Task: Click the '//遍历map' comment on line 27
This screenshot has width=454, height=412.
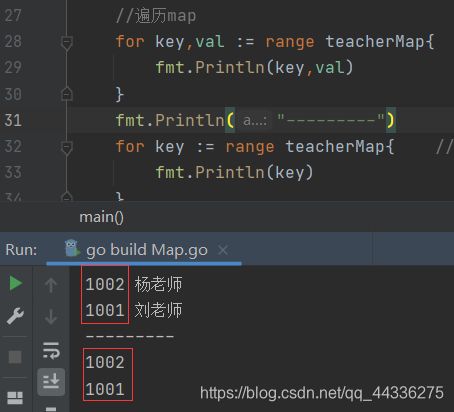Action: (156, 16)
